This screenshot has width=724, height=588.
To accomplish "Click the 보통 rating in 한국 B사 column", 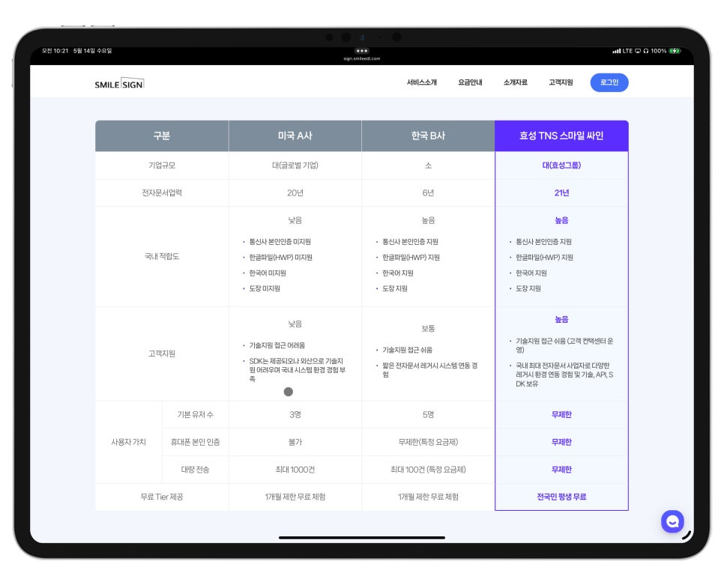I will coord(428,329).
